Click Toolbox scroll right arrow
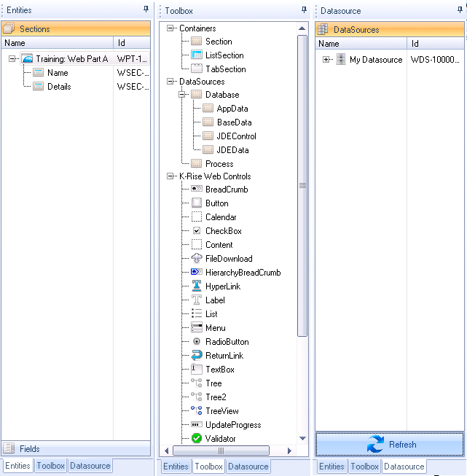Viewport: 467px width, 476px height. pyautogui.click(x=289, y=450)
